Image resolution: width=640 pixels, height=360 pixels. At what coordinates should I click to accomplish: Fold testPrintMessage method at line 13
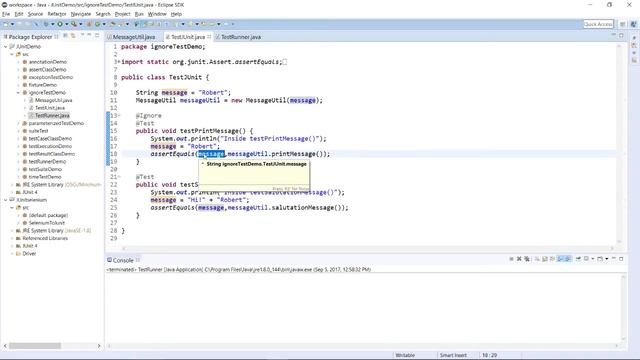pos(119,116)
